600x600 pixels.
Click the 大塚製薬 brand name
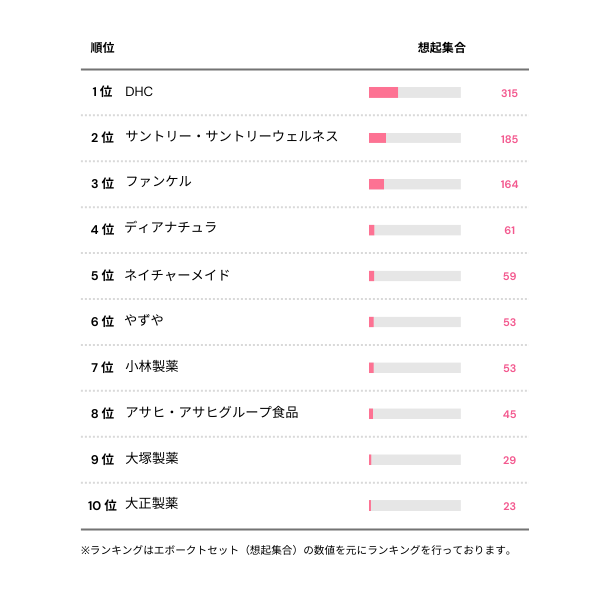point(152,459)
